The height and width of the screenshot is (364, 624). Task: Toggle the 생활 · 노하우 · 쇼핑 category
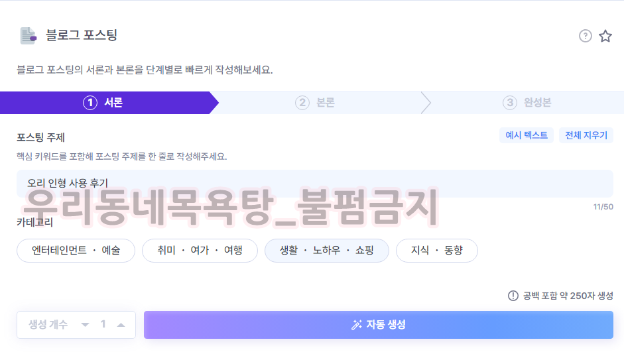[x=326, y=251]
